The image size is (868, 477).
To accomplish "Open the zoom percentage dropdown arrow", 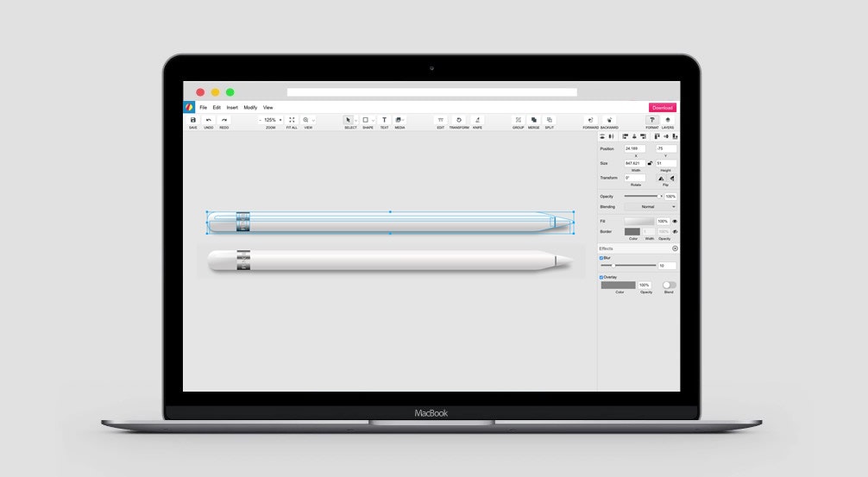I will 280,120.
